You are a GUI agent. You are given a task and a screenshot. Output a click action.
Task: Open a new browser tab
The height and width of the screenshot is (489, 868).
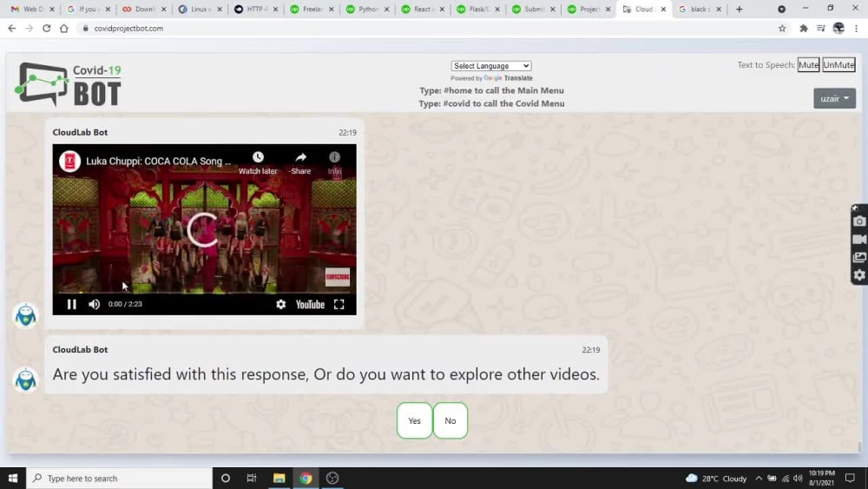point(739,9)
